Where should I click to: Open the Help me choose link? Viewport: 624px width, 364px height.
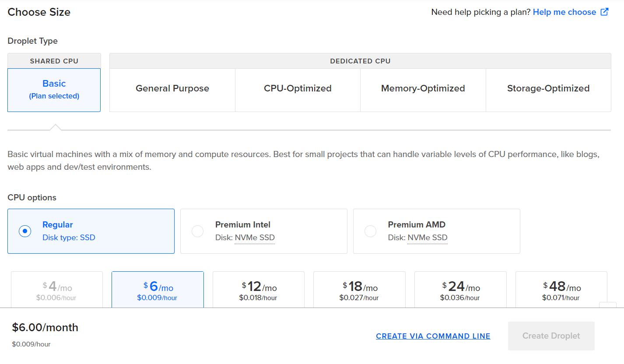pos(564,12)
